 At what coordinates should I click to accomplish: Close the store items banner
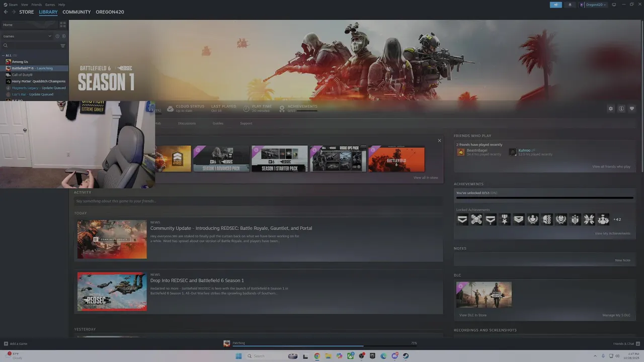pyautogui.click(x=439, y=141)
